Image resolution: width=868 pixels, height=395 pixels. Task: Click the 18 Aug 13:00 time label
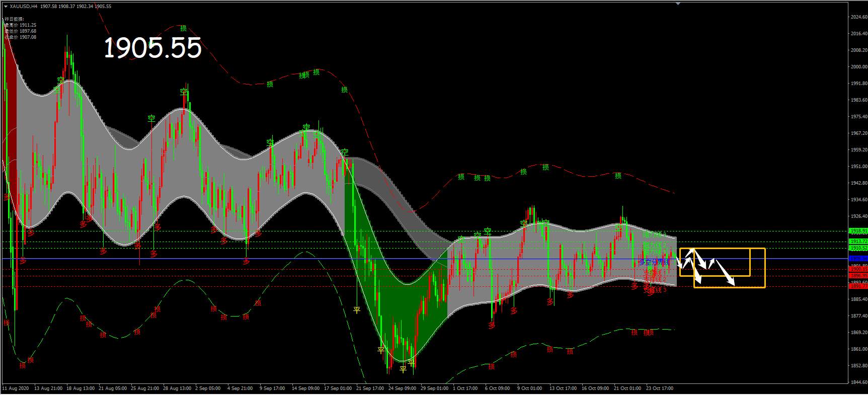tap(81, 388)
